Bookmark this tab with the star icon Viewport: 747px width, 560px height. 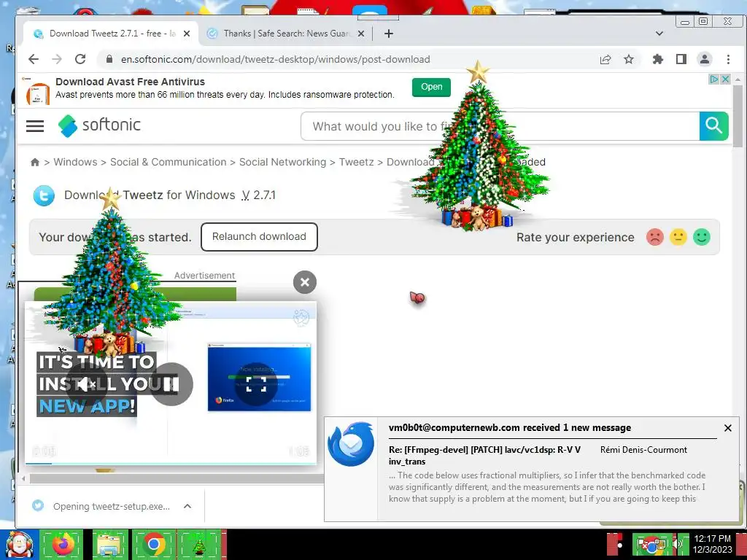click(629, 60)
